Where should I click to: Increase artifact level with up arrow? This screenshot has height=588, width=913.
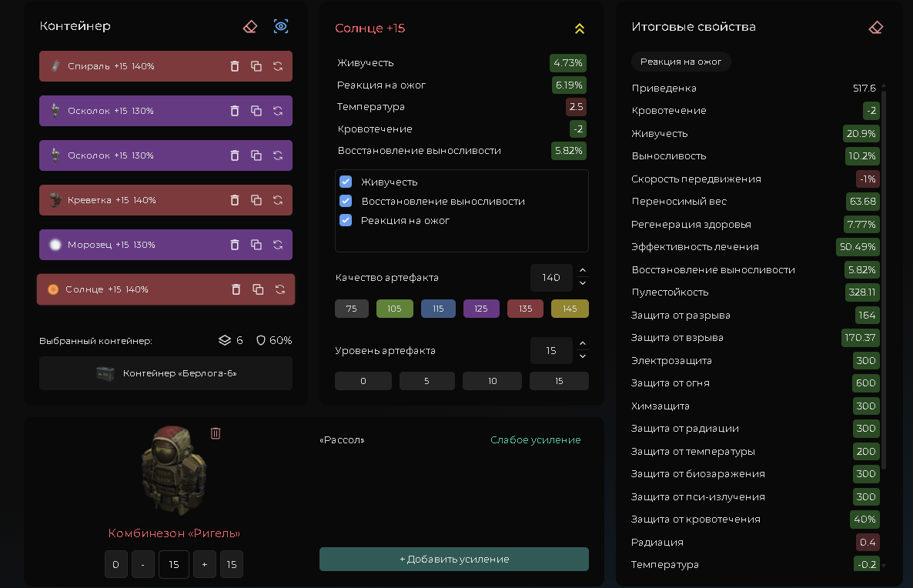[x=582, y=343]
